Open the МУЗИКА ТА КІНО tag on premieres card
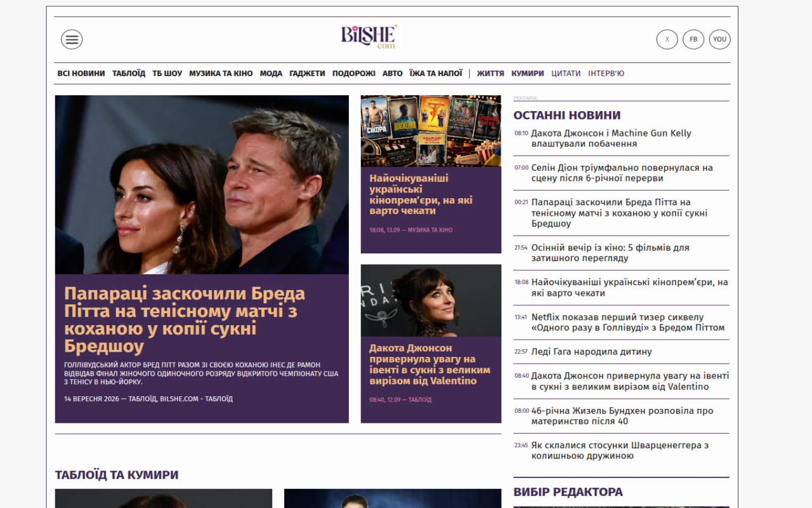 (x=430, y=230)
